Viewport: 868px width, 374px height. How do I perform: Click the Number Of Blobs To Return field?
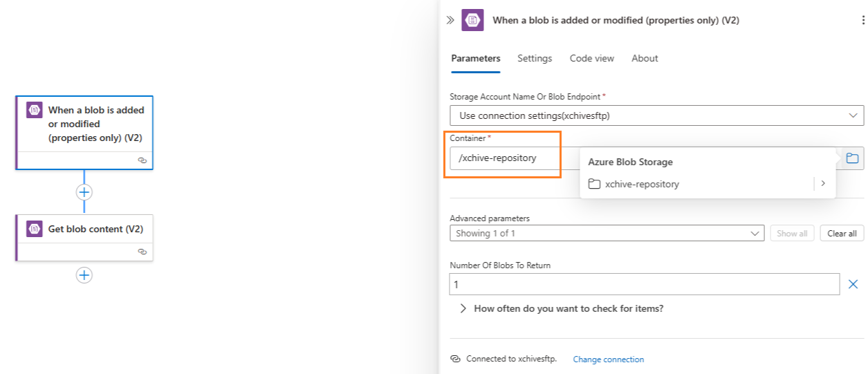[x=645, y=284]
